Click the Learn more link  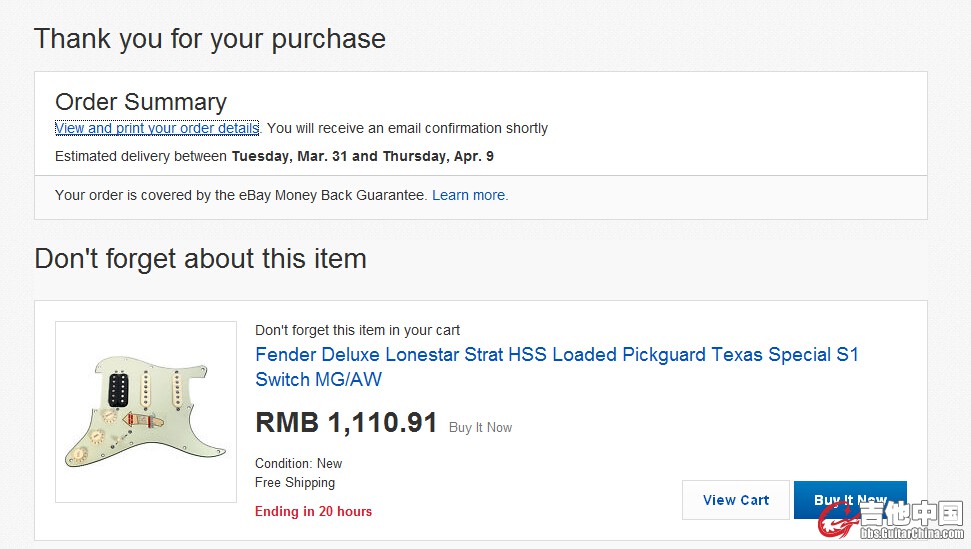(x=469, y=195)
